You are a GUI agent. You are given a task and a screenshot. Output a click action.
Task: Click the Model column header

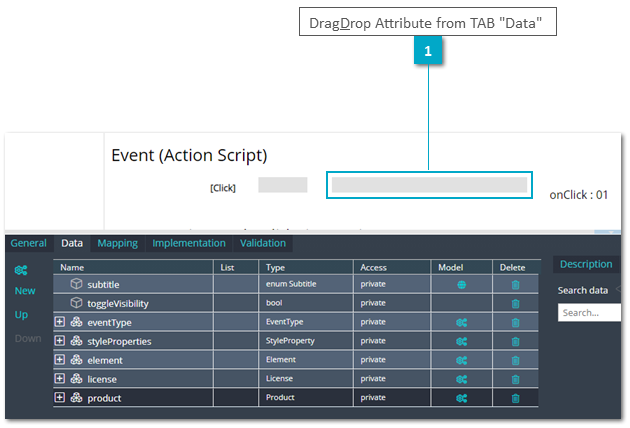click(x=462, y=267)
